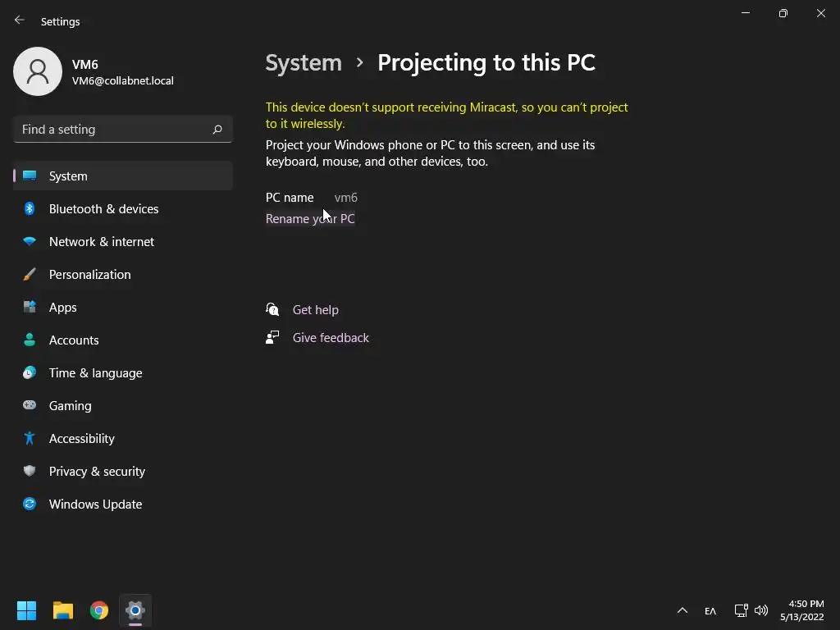
Task: Click the Windows Update sync icon
Action: coord(30,504)
